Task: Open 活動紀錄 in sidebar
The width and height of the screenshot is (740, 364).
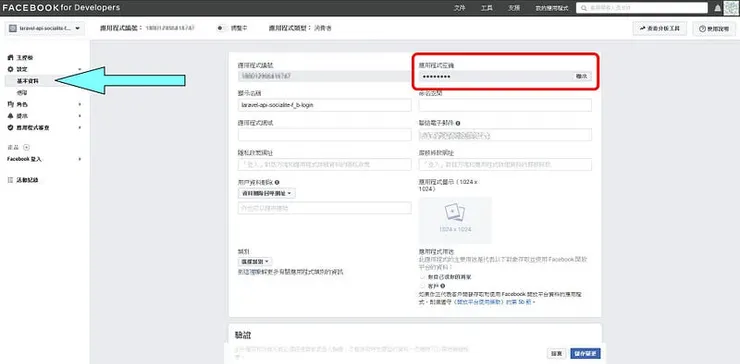Action: click(x=27, y=180)
